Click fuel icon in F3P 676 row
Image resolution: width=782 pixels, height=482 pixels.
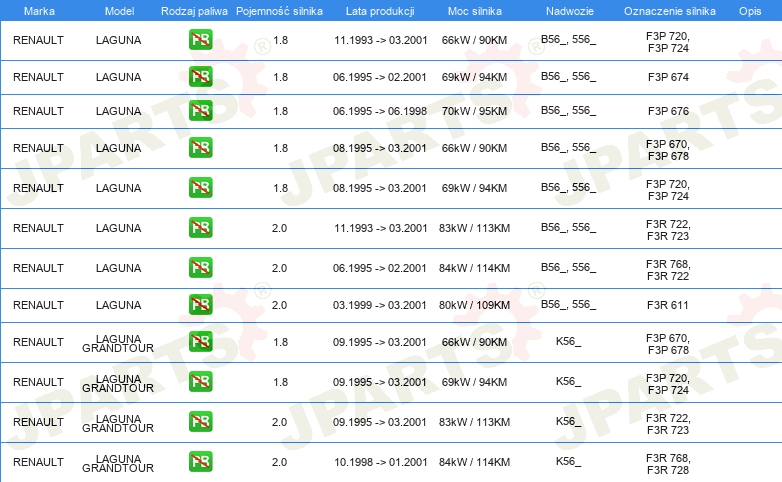[200, 110]
